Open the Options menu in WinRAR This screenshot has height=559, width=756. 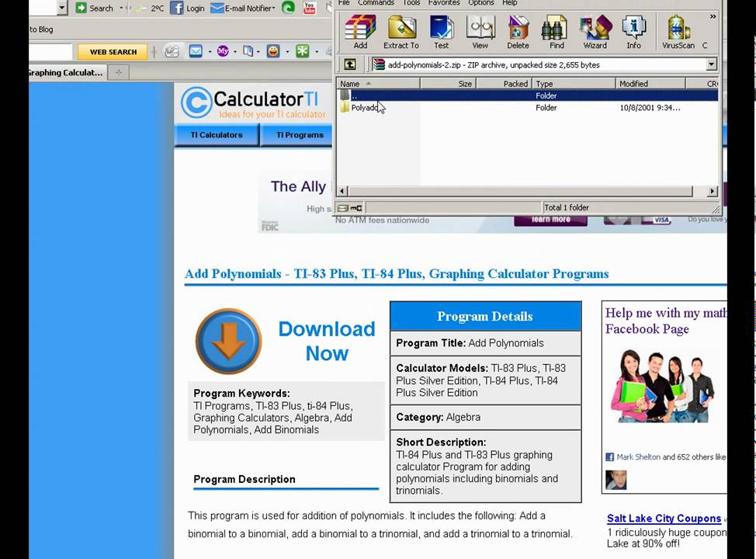[481, 2]
